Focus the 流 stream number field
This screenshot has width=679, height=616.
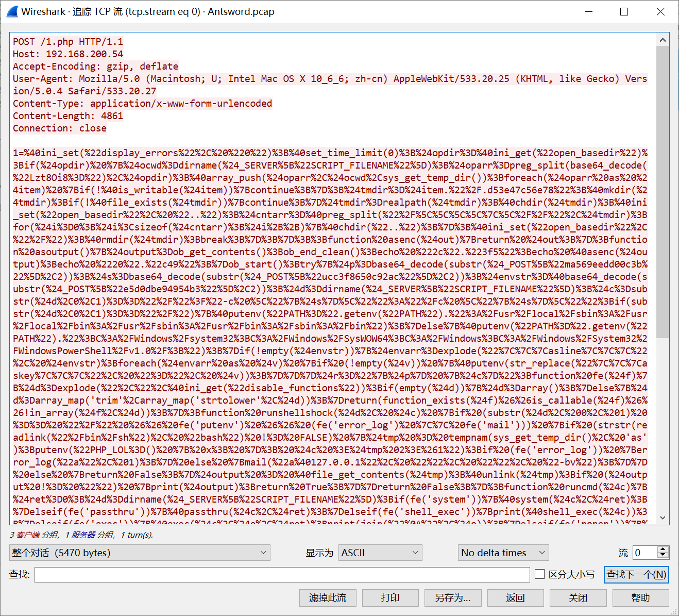pyautogui.click(x=645, y=553)
